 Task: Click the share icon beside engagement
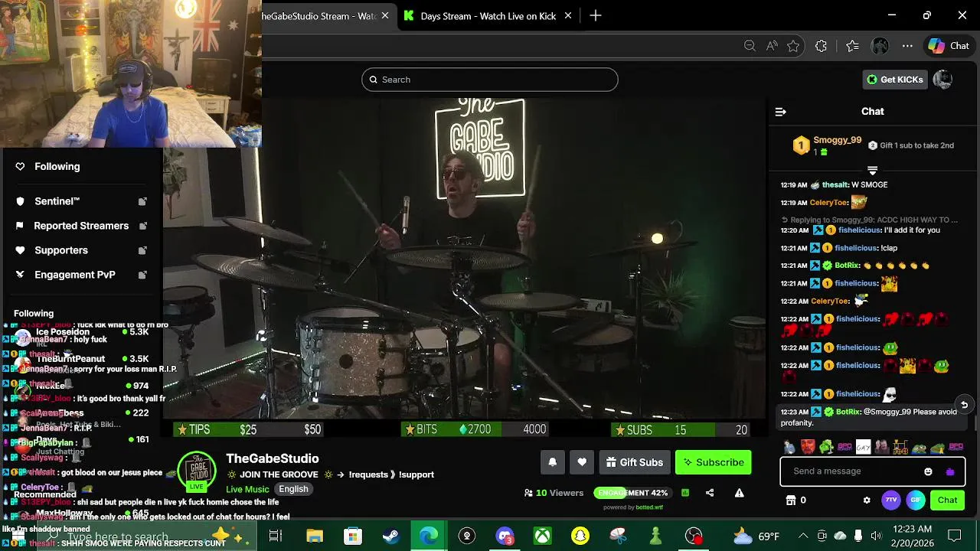click(x=710, y=493)
